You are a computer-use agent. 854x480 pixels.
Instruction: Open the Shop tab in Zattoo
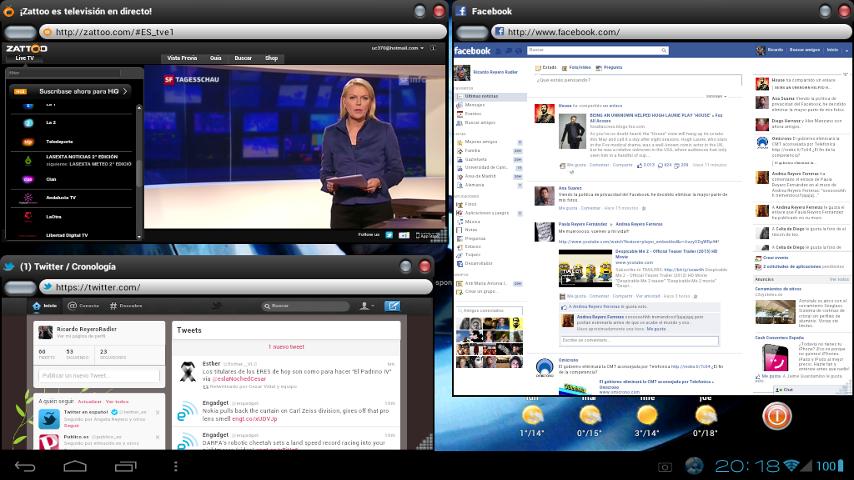pyautogui.click(x=271, y=59)
